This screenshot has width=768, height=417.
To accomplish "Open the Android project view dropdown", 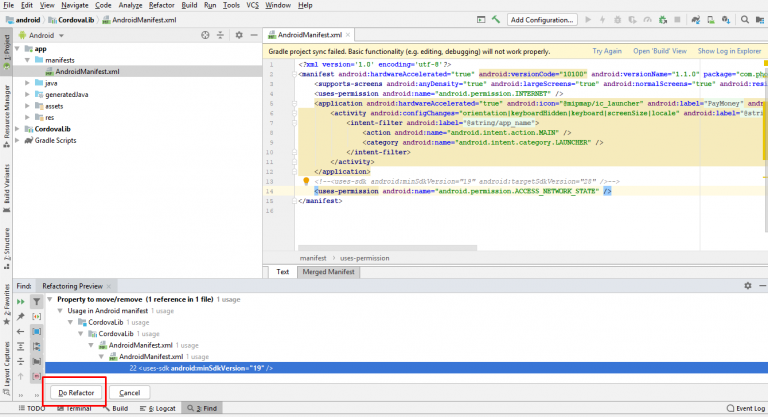I will coord(48,34).
